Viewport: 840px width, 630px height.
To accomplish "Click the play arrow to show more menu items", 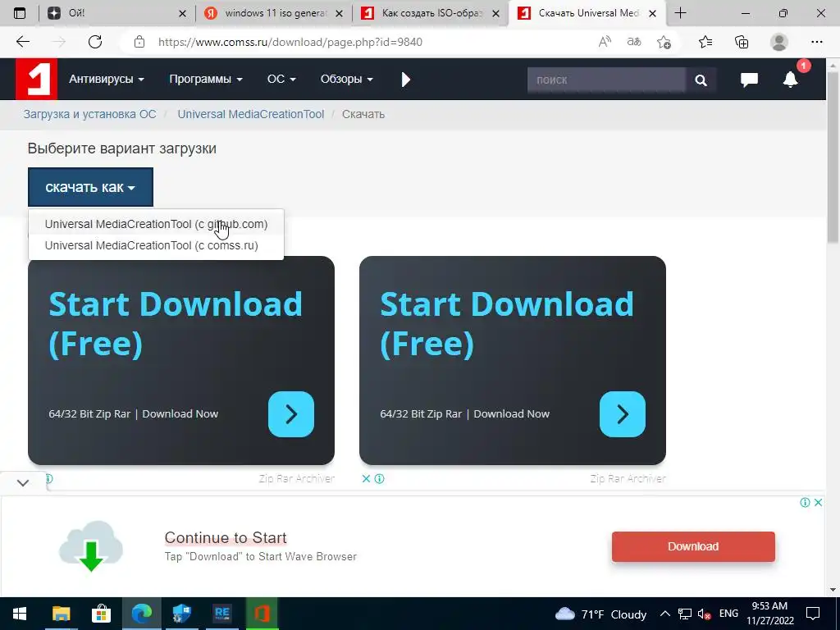I will pyautogui.click(x=405, y=80).
